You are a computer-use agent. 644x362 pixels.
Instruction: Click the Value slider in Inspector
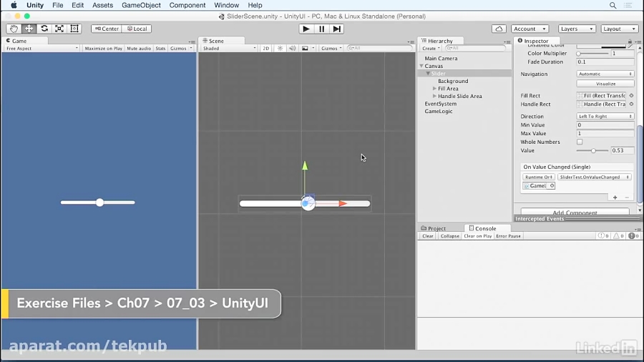coord(592,151)
